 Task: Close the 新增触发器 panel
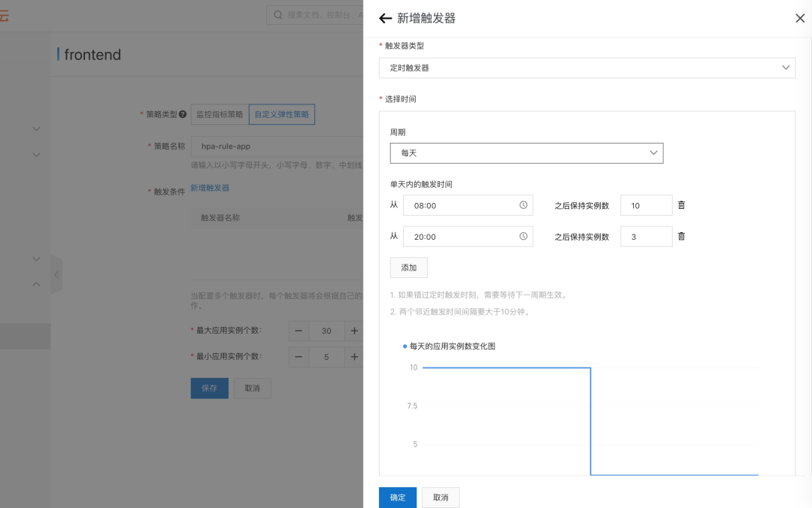click(799, 19)
